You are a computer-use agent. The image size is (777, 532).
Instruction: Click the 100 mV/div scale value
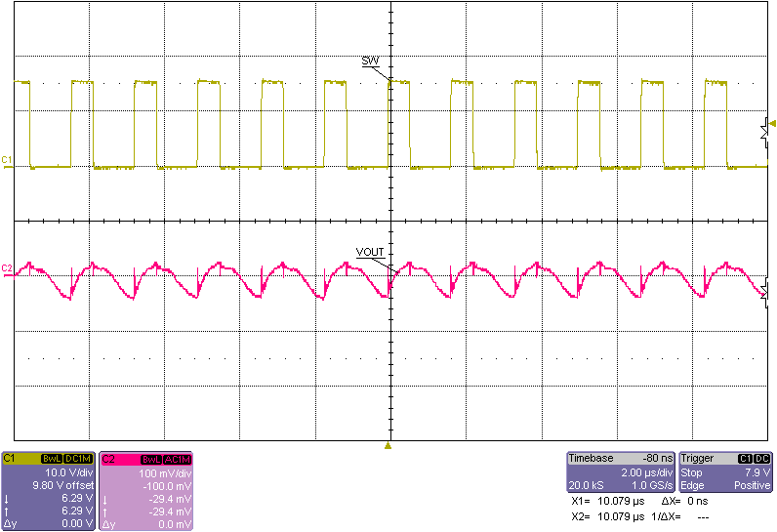(165, 473)
